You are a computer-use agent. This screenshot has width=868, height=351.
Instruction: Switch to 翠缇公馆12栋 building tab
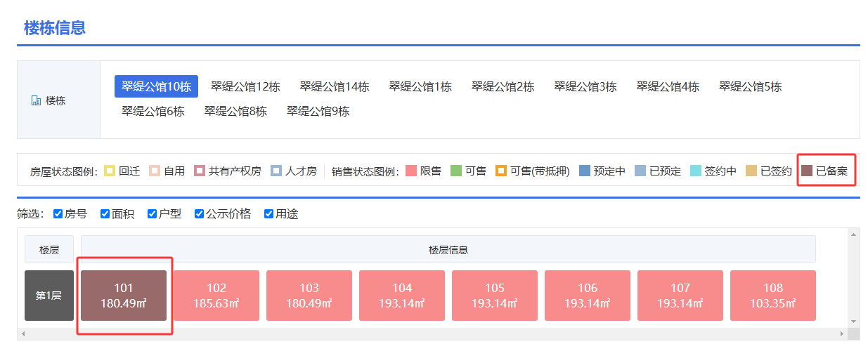tap(245, 87)
